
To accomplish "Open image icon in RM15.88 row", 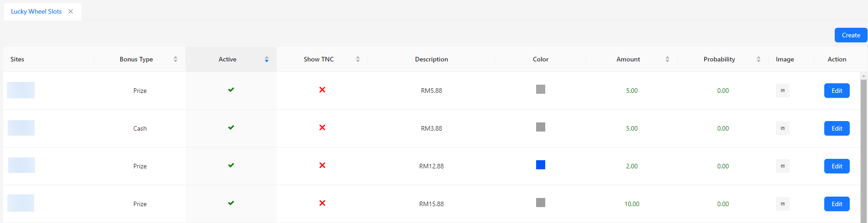I will click(782, 204).
